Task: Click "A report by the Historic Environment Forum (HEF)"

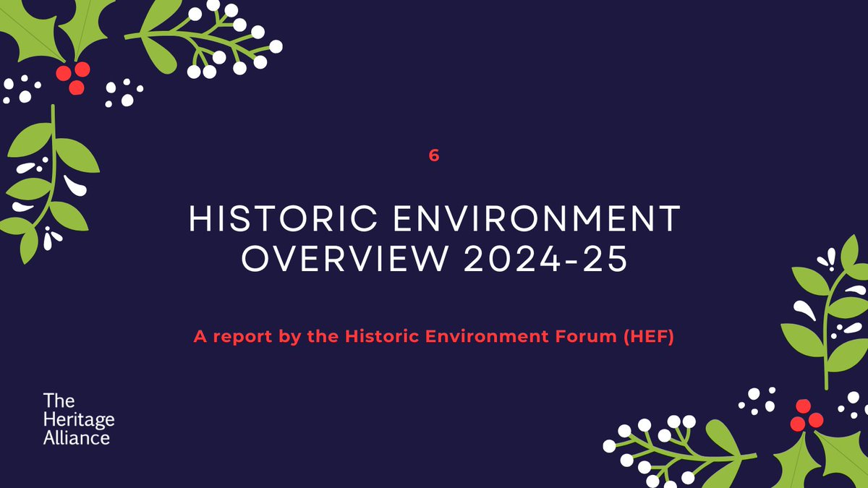Action: pyautogui.click(x=434, y=337)
